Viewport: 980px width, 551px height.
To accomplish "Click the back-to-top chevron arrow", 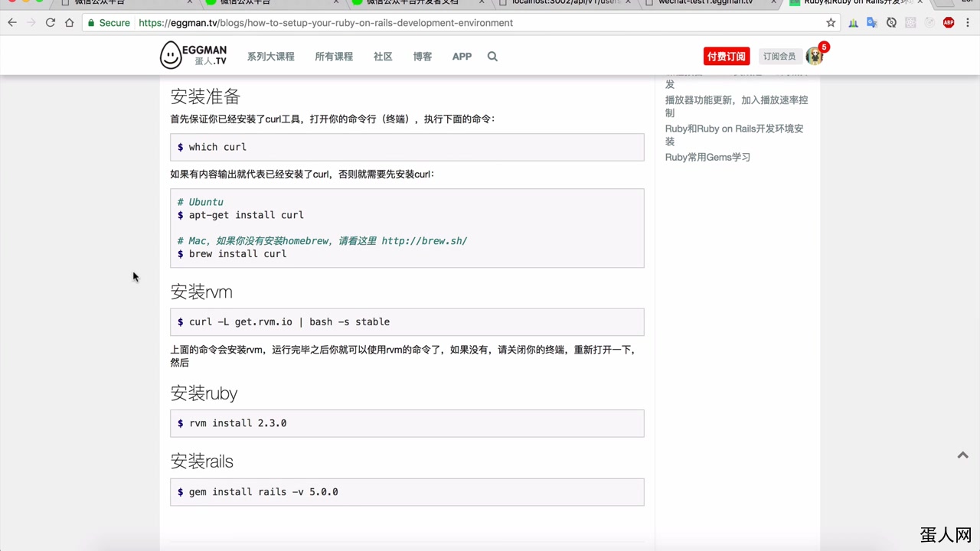I will click(963, 455).
